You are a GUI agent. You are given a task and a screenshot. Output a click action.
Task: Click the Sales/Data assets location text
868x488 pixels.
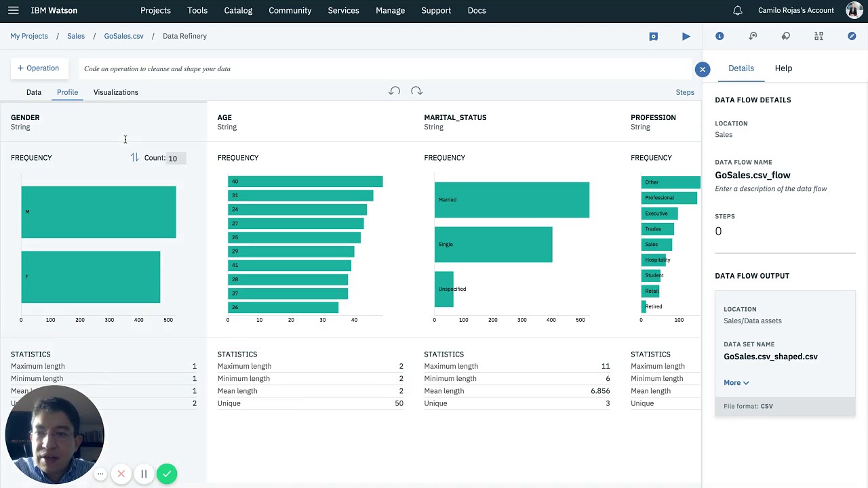(x=753, y=321)
